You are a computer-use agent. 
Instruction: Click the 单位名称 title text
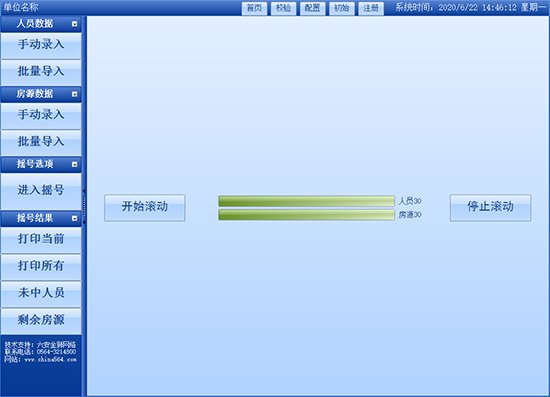coord(20,7)
